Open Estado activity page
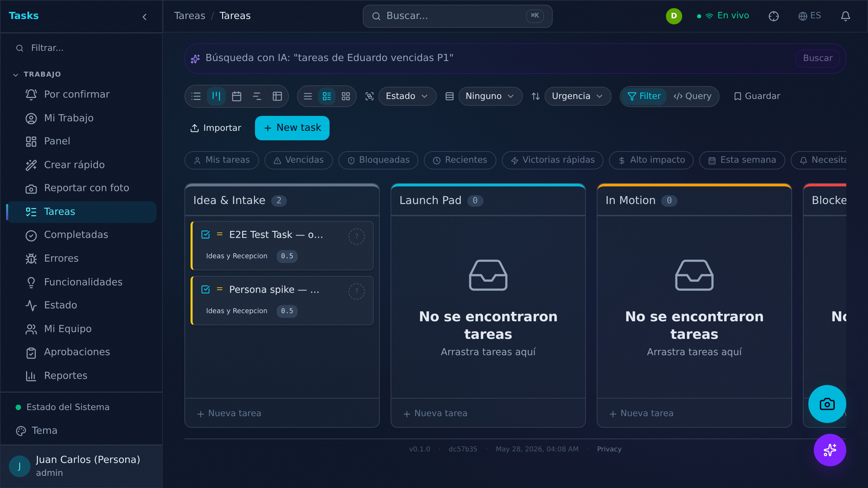868x488 pixels. click(x=81, y=305)
